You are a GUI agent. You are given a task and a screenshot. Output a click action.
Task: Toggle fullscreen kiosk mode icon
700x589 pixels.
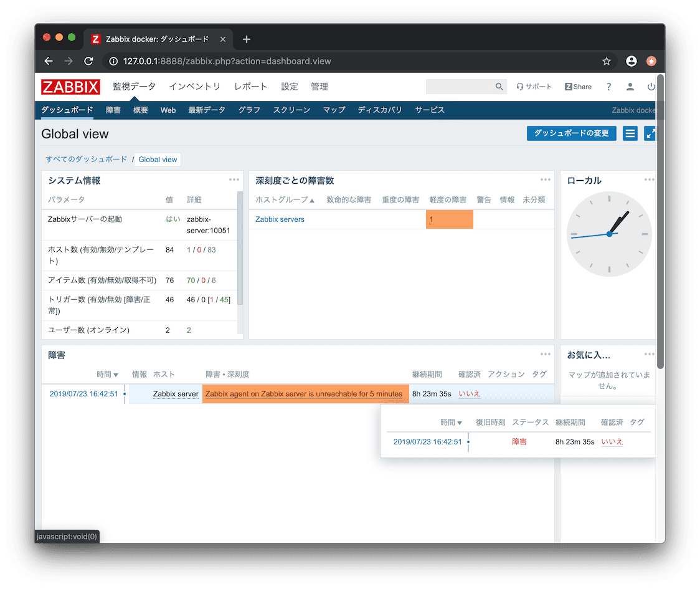pyautogui.click(x=650, y=133)
